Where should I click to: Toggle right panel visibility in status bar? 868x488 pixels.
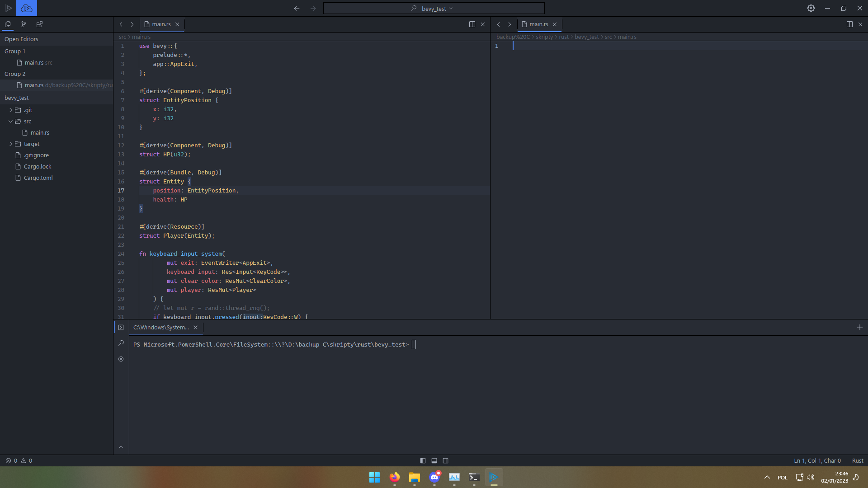(446, 460)
